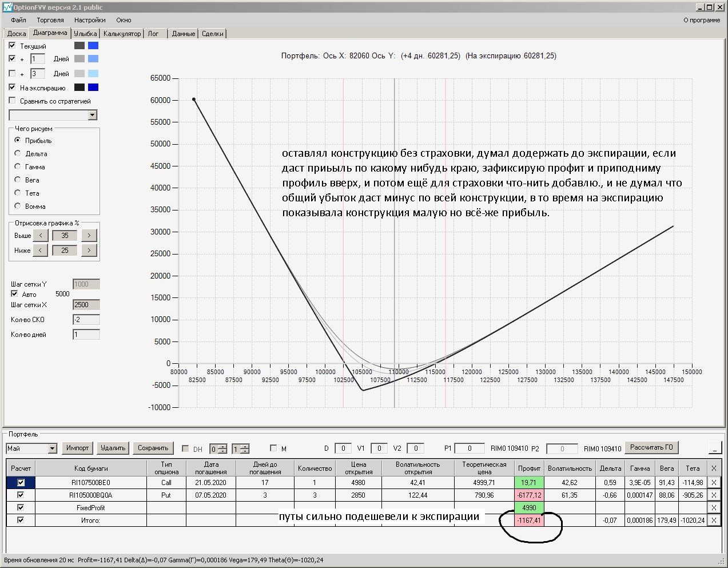
Task: Click blue color swatch for 'На экспирацию'
Action: pyautogui.click(x=93, y=88)
